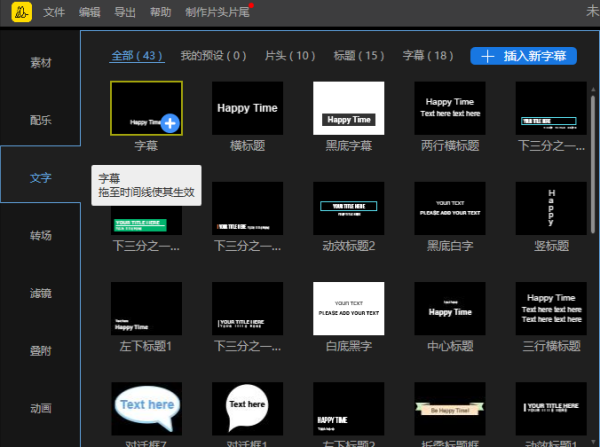Open 制作片头片尾 menu item

click(x=217, y=12)
